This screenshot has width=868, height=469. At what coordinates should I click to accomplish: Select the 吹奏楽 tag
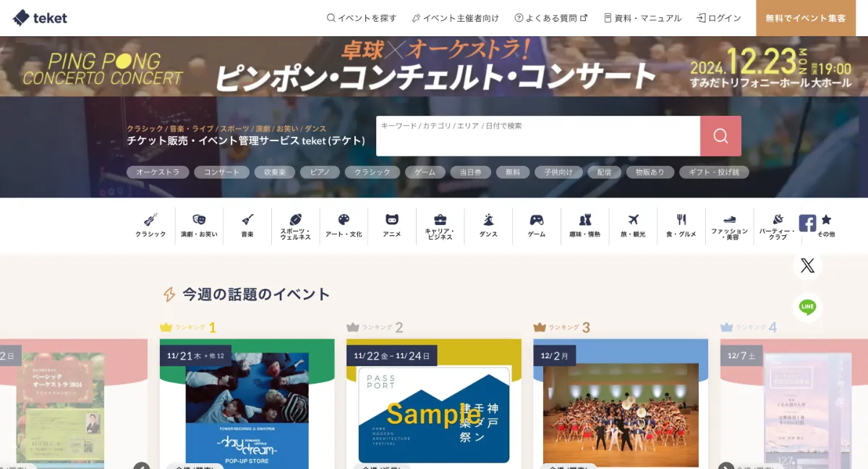point(275,172)
